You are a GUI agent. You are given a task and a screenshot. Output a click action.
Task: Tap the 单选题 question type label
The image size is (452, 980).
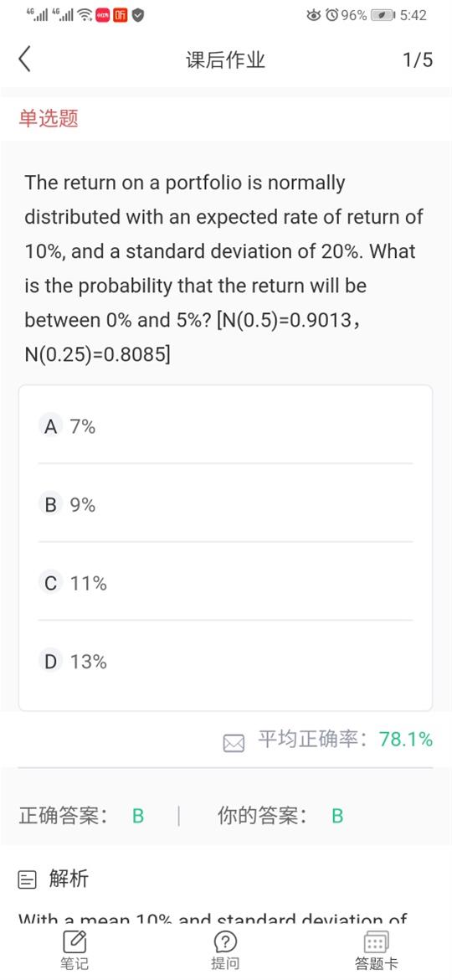[x=49, y=118]
